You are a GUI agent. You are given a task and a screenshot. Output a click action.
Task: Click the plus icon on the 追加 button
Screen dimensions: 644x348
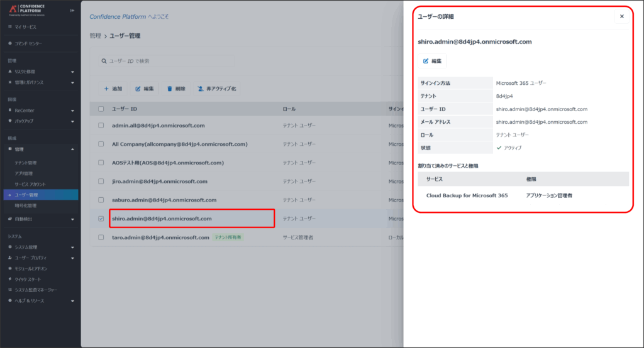(x=106, y=89)
